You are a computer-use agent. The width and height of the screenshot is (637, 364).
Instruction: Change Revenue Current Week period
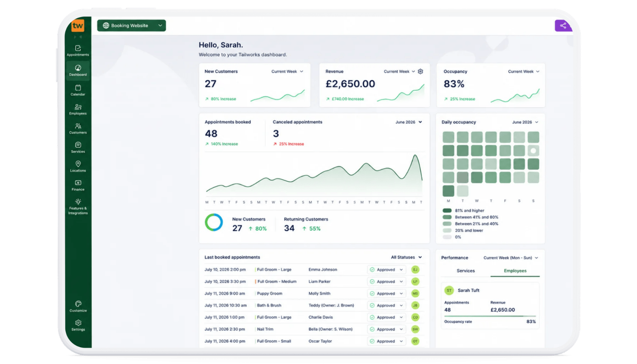point(400,71)
